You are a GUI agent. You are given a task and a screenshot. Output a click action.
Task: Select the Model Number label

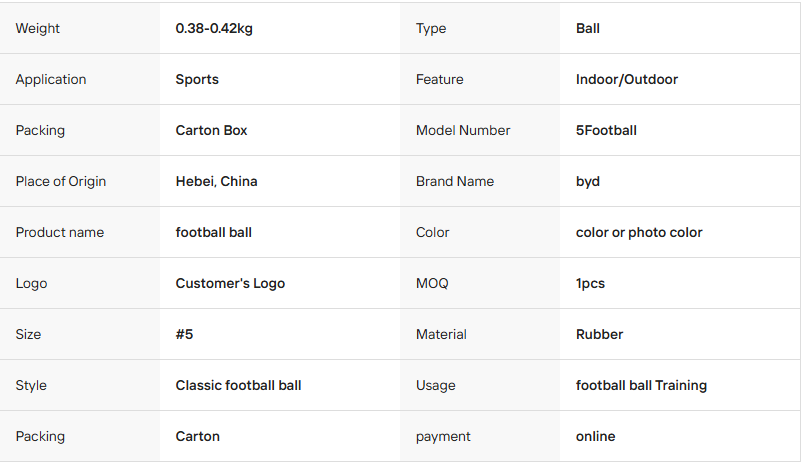[x=463, y=130]
